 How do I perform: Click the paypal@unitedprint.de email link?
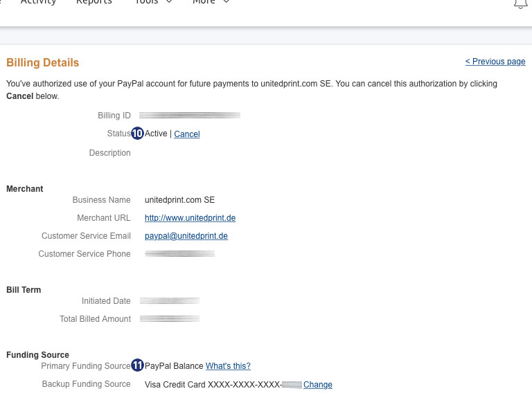(186, 236)
